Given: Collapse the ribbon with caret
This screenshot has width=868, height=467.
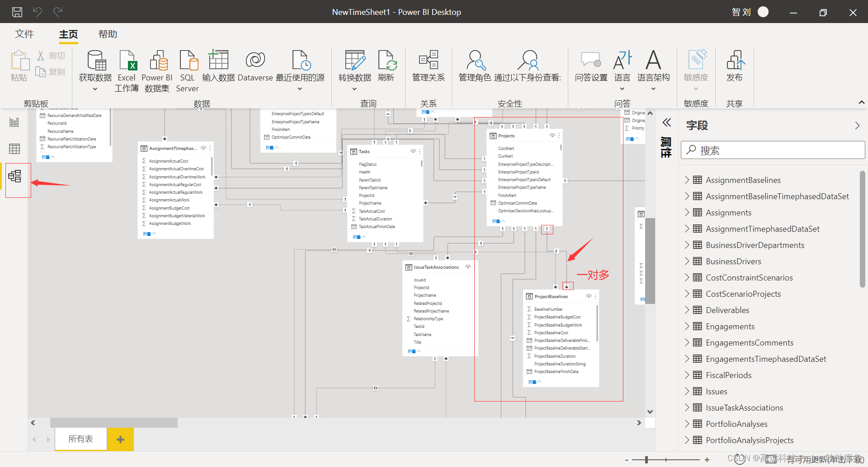Looking at the screenshot, I should (x=862, y=103).
